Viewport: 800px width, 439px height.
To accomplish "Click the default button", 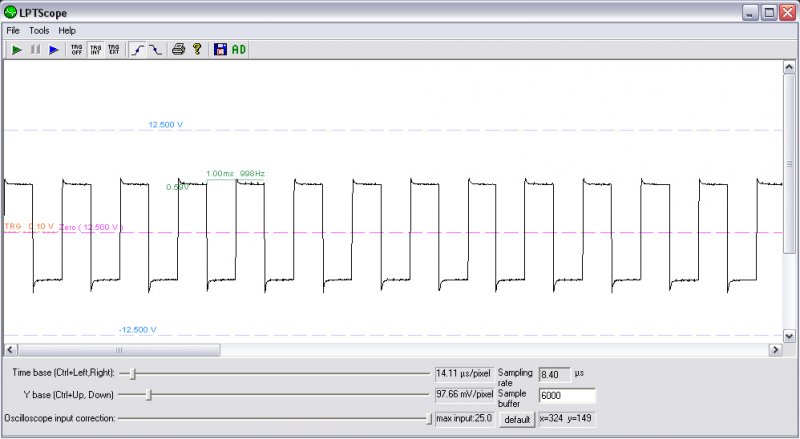I will [517, 420].
